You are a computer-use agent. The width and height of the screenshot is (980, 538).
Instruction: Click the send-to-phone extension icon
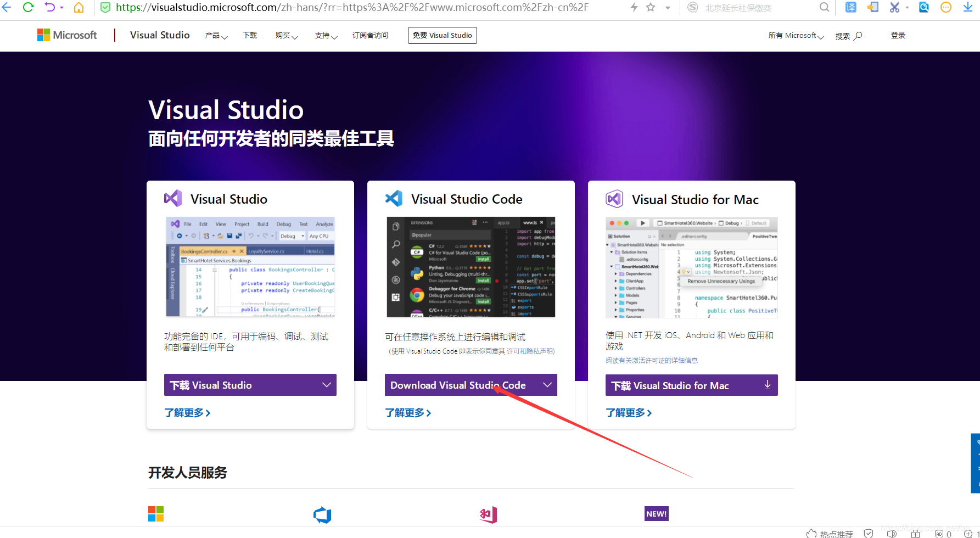873,8
